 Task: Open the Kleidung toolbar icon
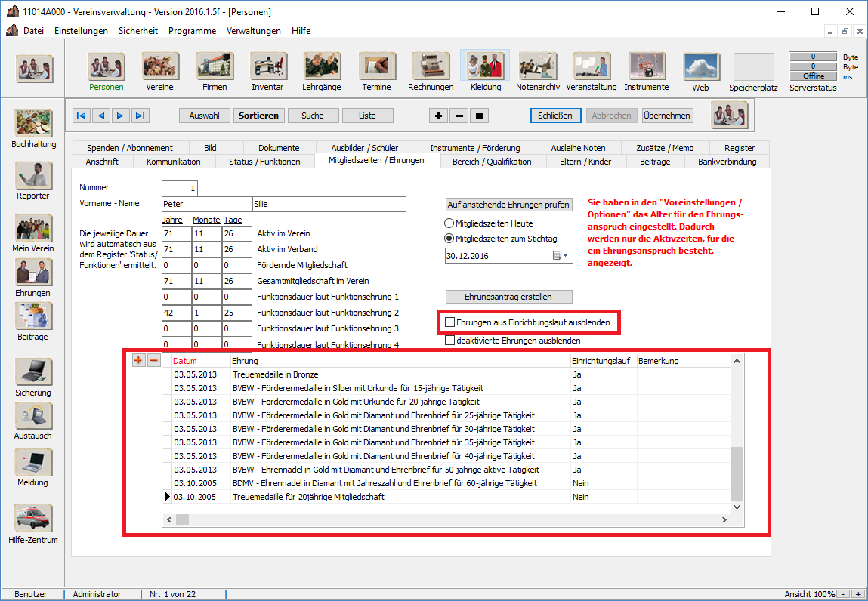point(485,67)
